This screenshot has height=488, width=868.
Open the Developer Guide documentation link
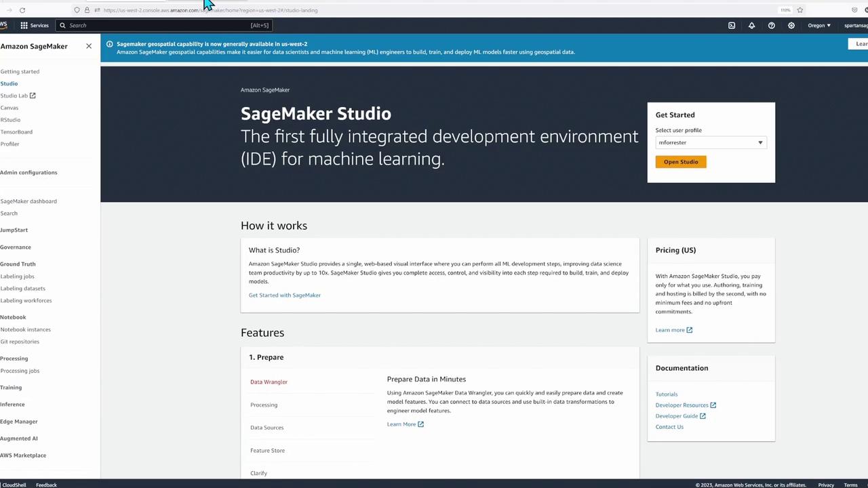676,415
